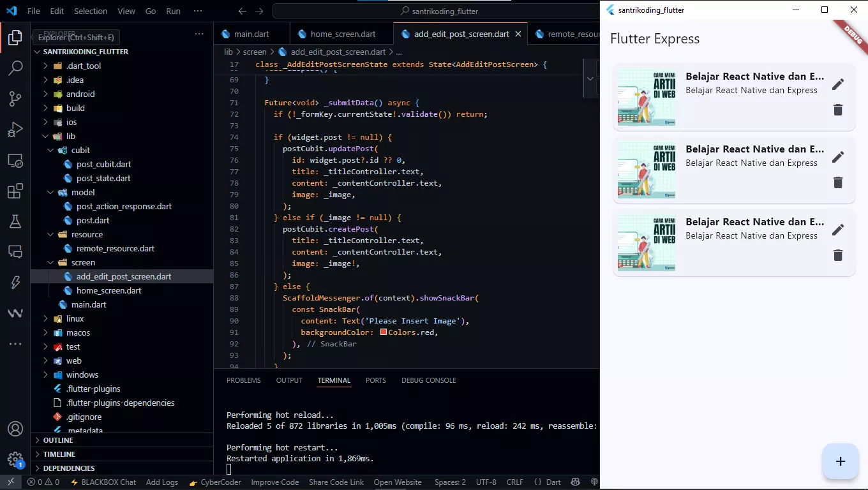The width and height of the screenshot is (868, 490).
Task: Open the File menu
Action: tap(34, 11)
